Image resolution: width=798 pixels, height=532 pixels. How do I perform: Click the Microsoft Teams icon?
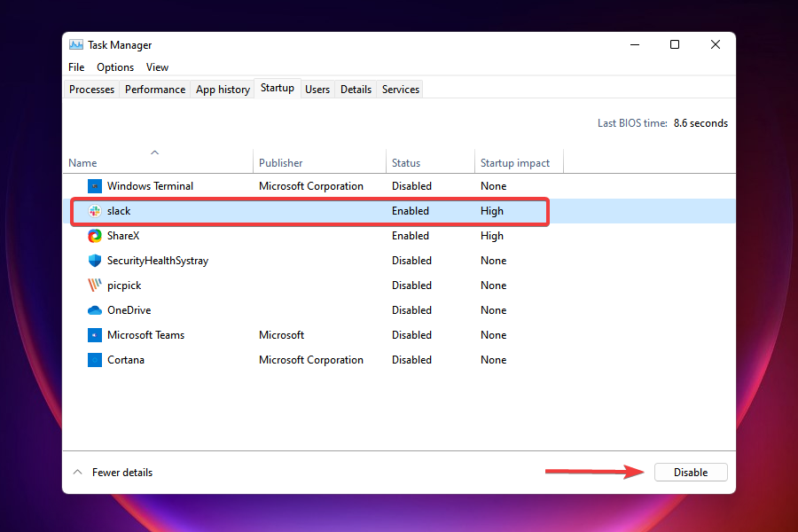(x=95, y=335)
